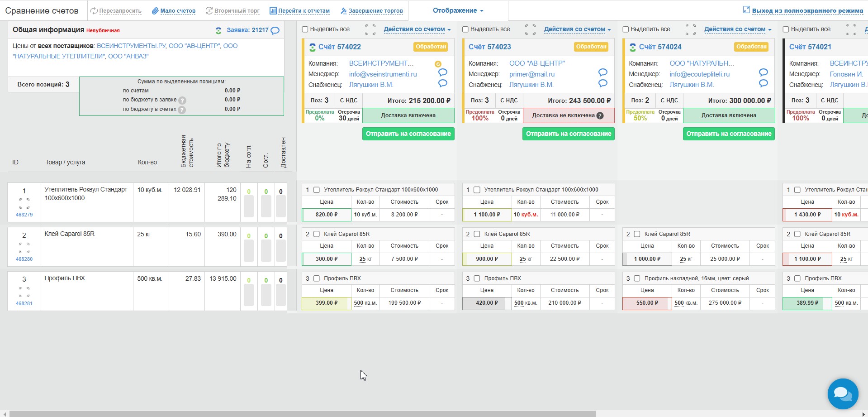Go to Перейти к отчетам
The width and height of the screenshot is (868, 417).
[x=299, y=11]
